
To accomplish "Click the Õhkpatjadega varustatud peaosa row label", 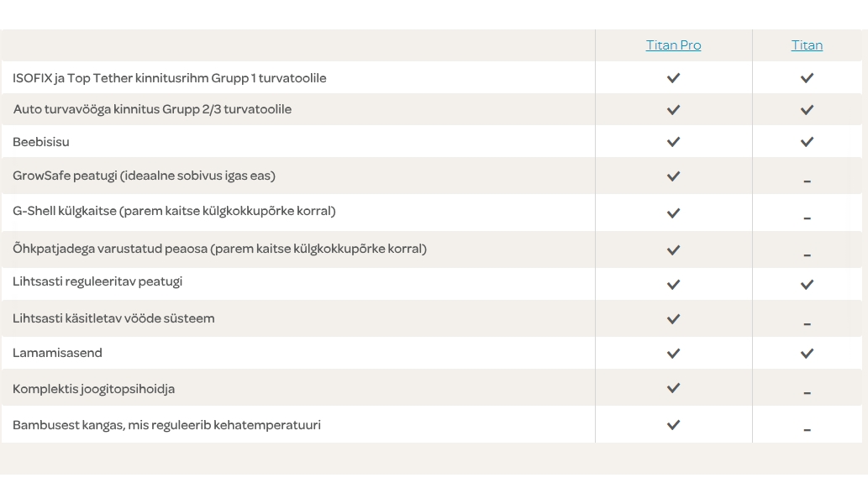I will (220, 249).
